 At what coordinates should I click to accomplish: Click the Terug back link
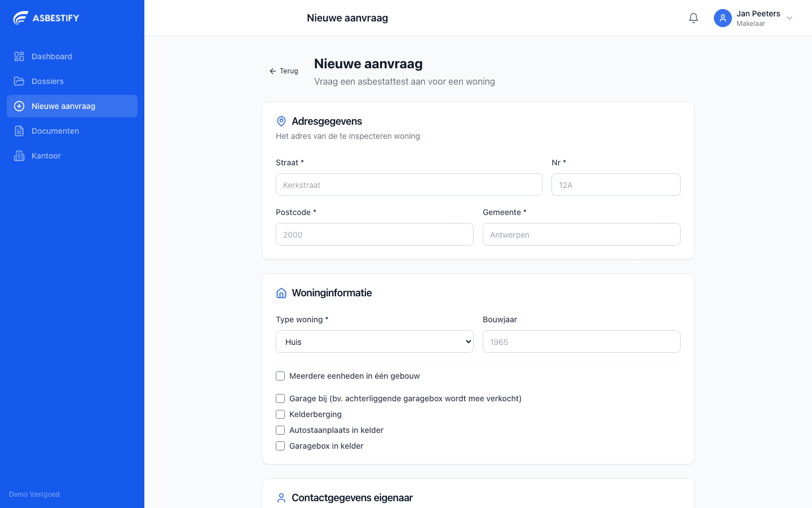(283, 71)
